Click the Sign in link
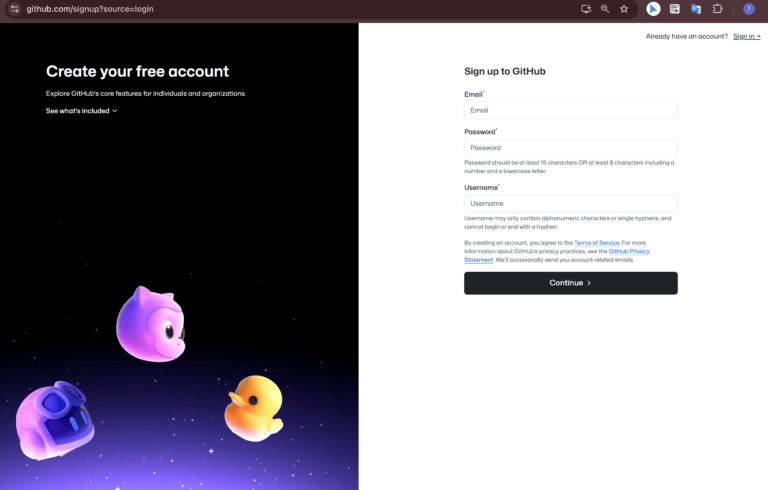The image size is (768, 490). [746, 36]
